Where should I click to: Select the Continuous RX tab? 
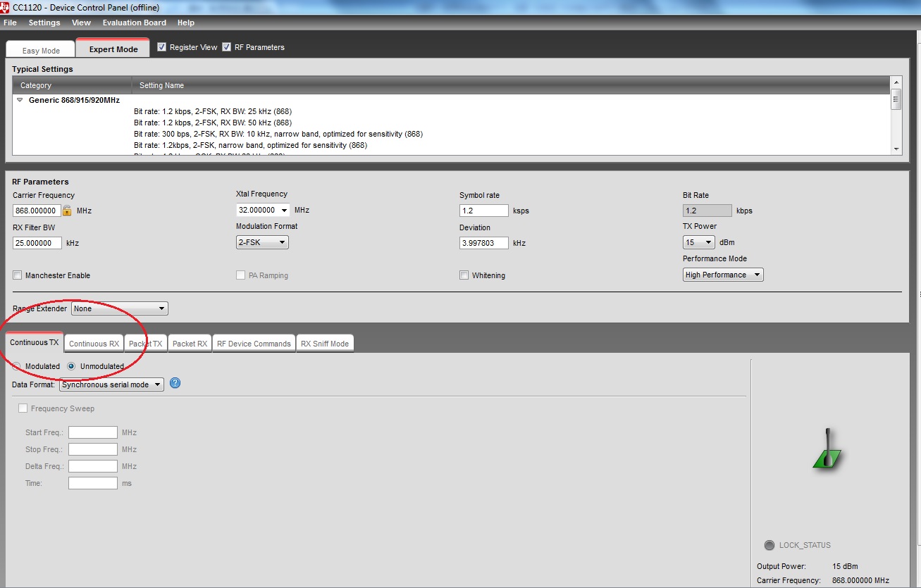click(94, 344)
